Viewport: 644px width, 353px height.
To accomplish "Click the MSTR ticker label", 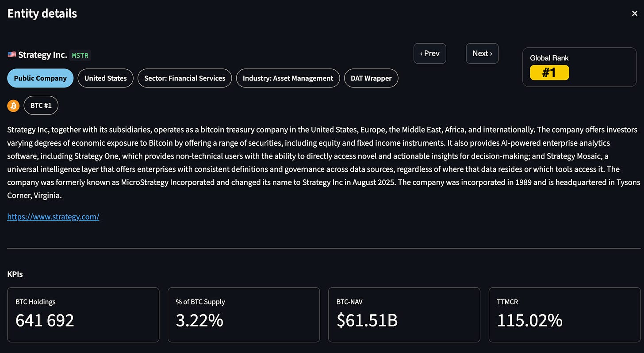I will click(80, 56).
